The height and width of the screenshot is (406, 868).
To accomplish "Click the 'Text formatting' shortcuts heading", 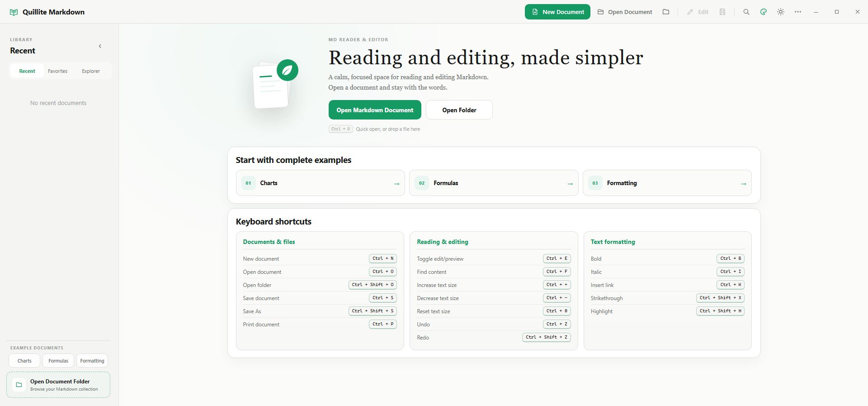I will coord(613,242).
